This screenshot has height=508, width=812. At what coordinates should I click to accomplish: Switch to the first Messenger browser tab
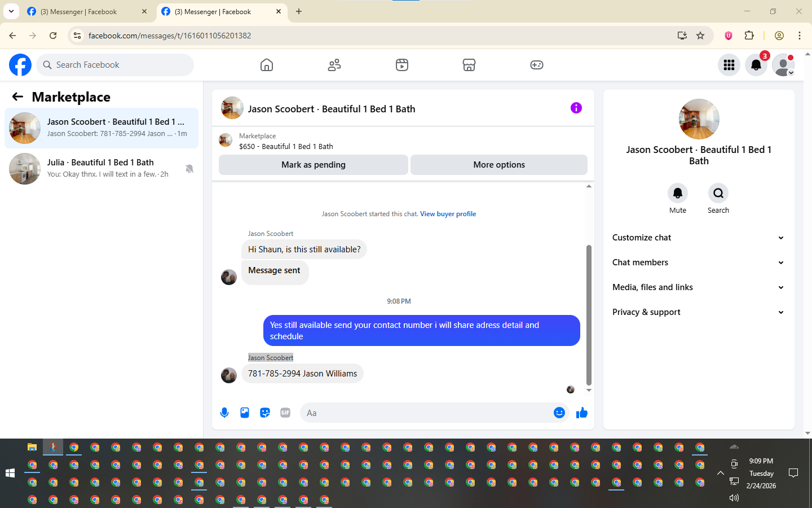(87, 11)
